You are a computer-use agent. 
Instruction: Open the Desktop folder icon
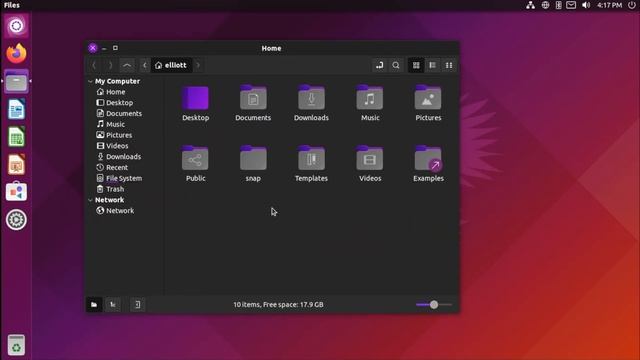195,98
